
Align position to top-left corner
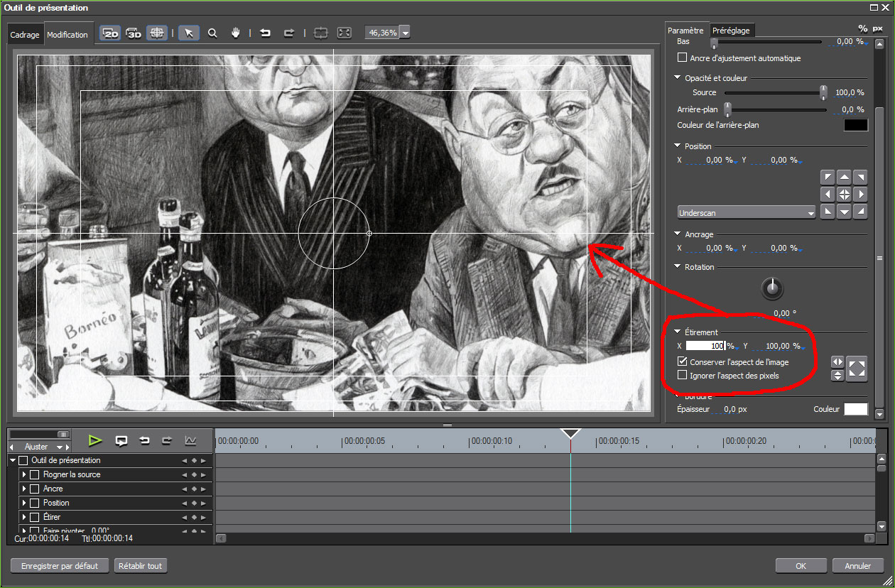828,177
